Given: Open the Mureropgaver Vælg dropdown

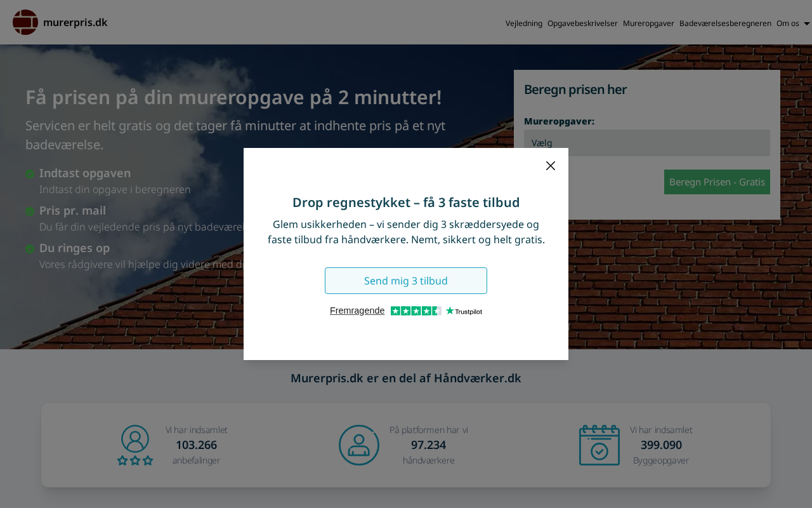Looking at the screenshot, I should 647,143.
